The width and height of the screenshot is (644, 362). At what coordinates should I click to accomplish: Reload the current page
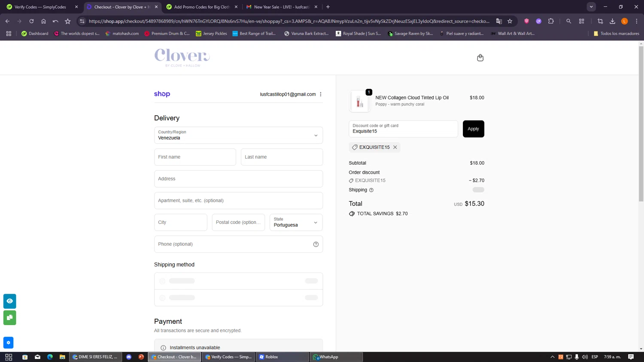pos(31,21)
